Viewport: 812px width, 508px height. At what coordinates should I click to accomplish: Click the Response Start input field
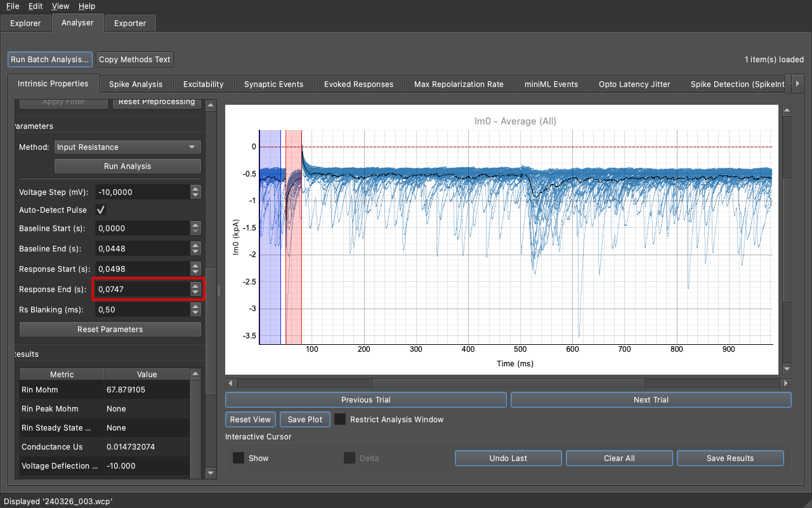click(142, 269)
